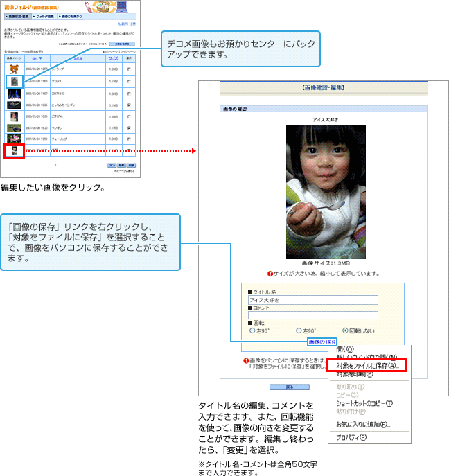Screen dimensions: 449x476
Task: Click the select-all button above the table
Action: 122,44
